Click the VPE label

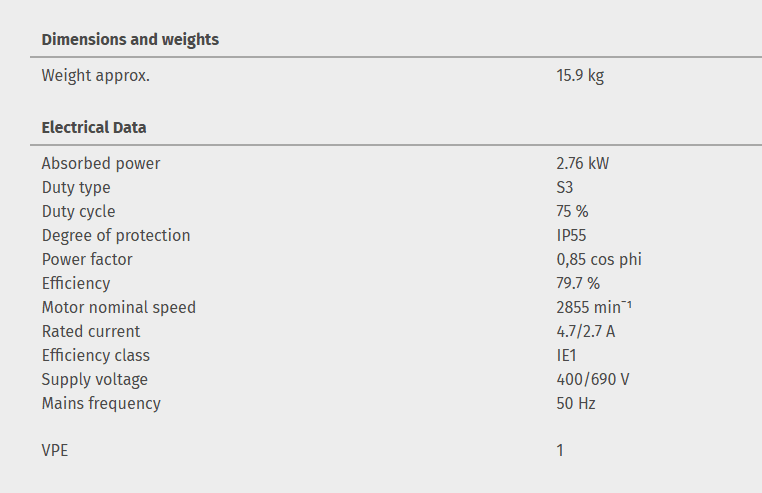click(x=55, y=450)
